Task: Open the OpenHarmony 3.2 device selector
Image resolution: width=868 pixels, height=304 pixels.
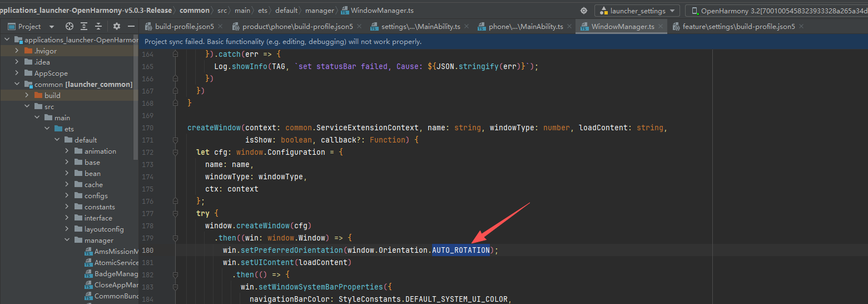Action: (776, 11)
